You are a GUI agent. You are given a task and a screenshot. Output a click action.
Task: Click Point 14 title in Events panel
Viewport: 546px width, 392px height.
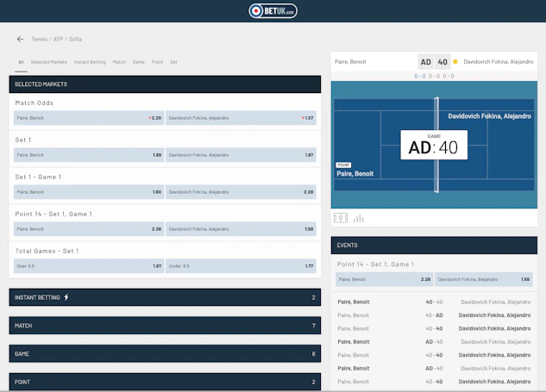(375, 264)
